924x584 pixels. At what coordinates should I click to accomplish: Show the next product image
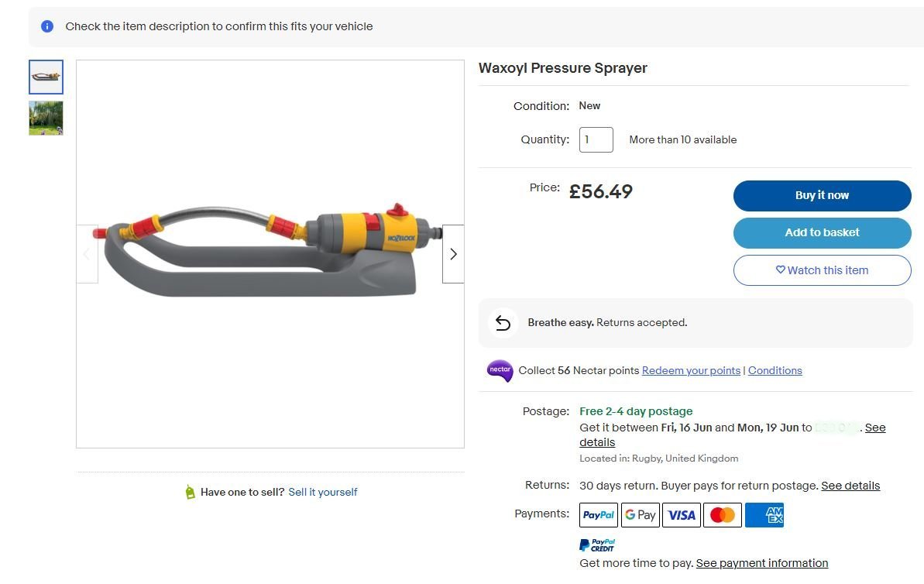tap(453, 254)
